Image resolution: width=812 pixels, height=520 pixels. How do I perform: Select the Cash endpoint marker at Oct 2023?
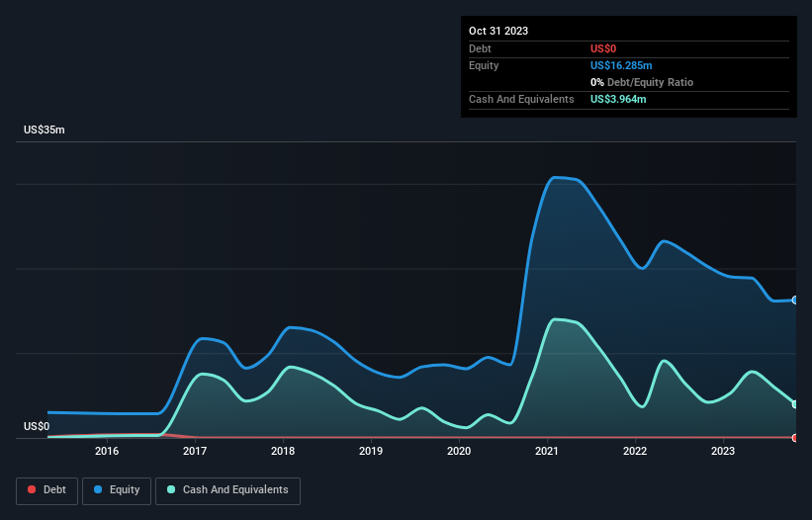tap(795, 404)
